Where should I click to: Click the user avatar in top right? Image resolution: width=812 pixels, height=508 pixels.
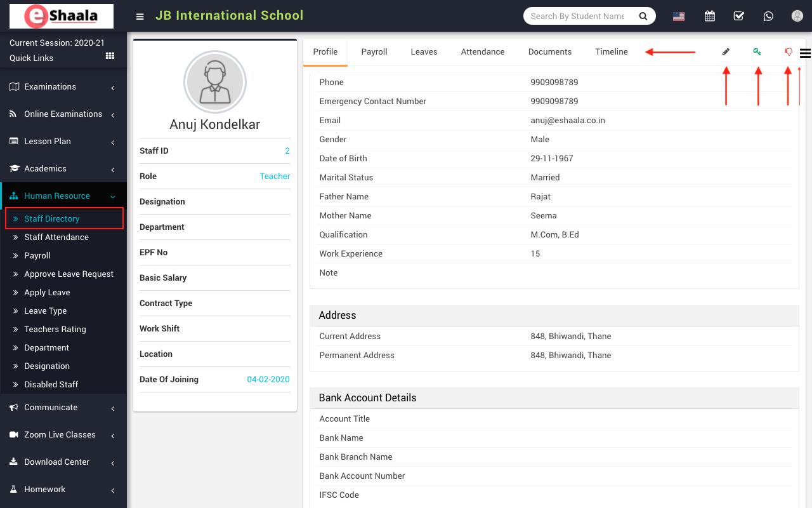coord(797,17)
